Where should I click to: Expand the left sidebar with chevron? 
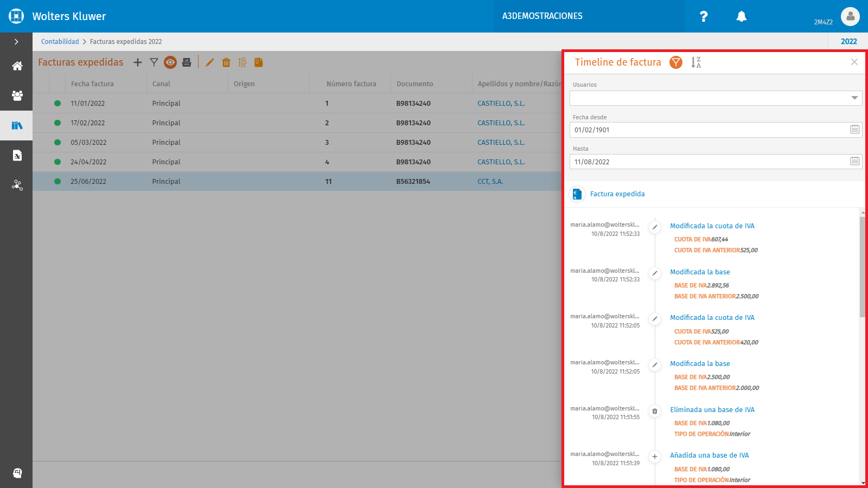[x=16, y=42]
